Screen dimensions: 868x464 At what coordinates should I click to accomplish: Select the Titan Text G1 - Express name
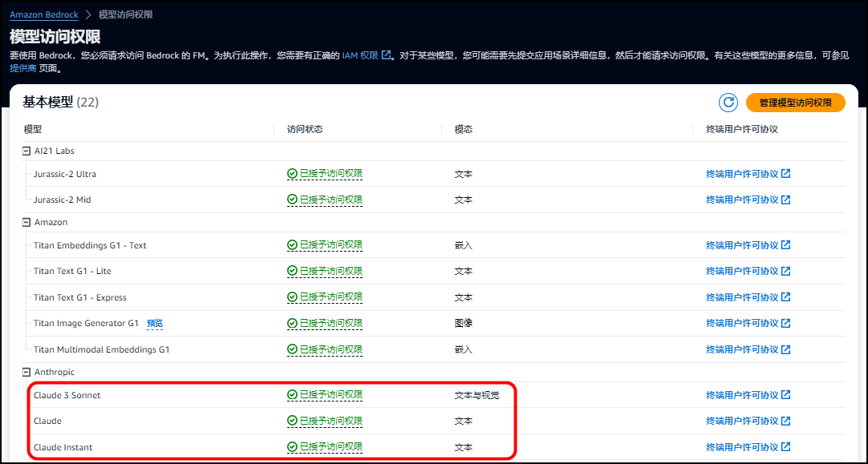point(79,297)
